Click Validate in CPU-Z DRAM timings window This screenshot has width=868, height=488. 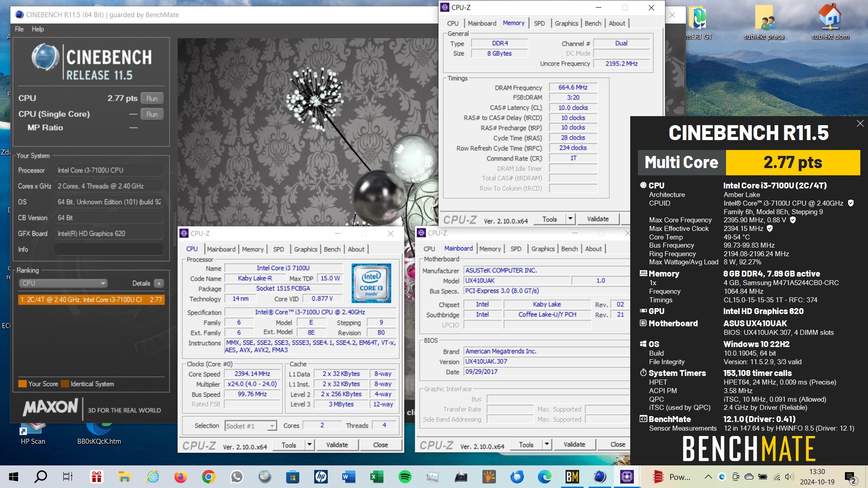598,219
